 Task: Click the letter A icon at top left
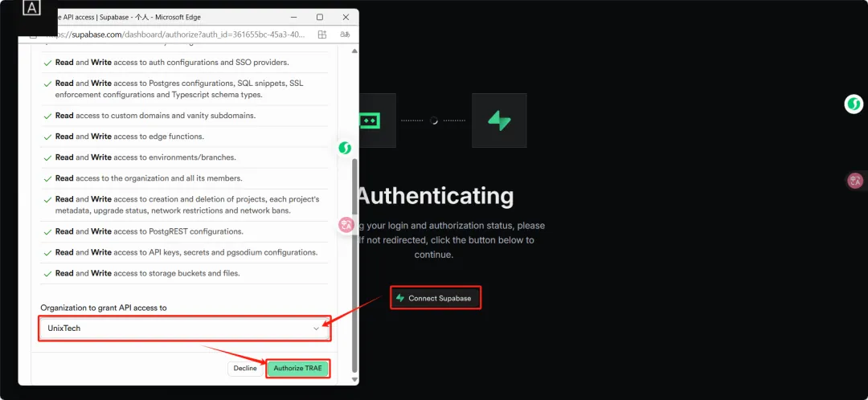pyautogui.click(x=33, y=8)
